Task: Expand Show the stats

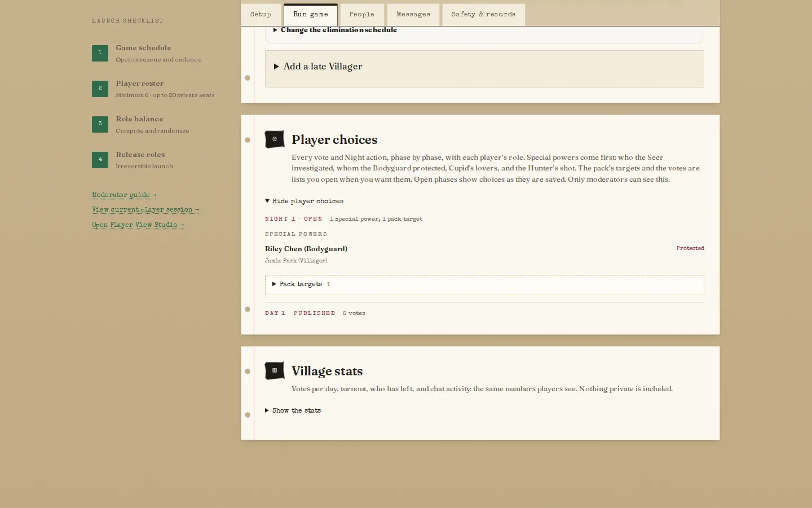Action: (x=293, y=410)
